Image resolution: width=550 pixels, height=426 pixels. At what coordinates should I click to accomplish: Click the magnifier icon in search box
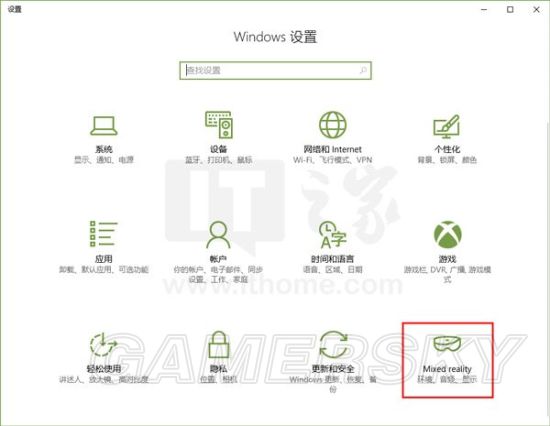363,71
